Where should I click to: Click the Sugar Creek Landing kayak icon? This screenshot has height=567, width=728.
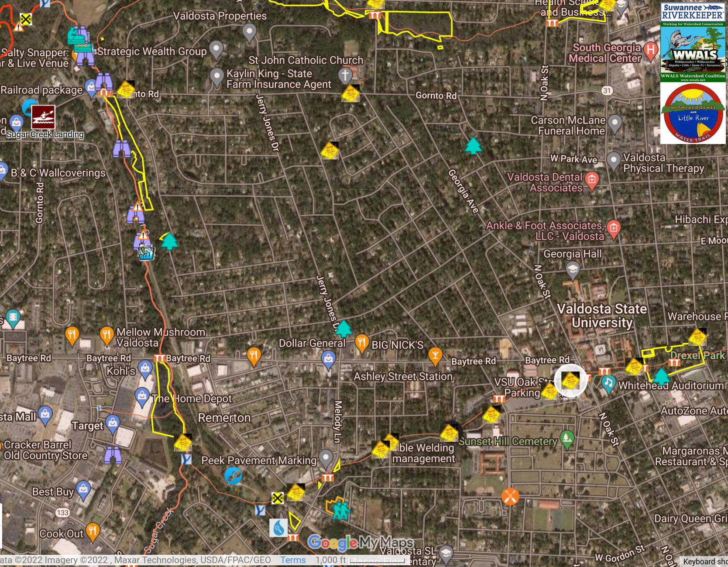(x=43, y=117)
